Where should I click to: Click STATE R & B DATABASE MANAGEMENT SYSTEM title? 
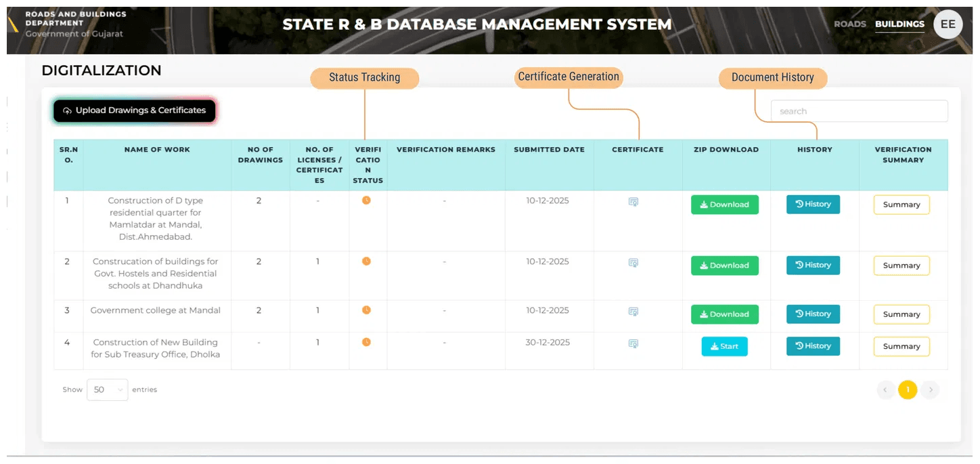click(477, 24)
